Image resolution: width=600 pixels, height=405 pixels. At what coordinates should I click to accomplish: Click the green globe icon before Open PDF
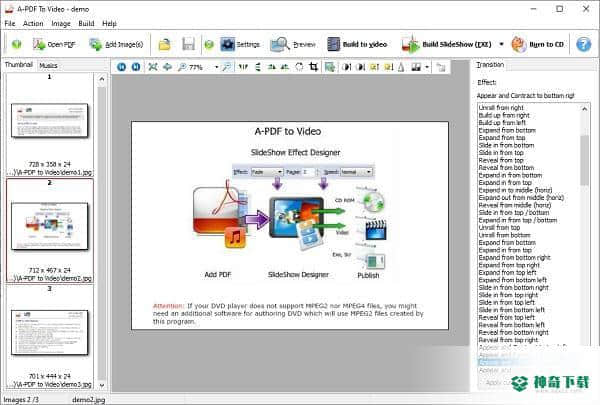coord(16,44)
